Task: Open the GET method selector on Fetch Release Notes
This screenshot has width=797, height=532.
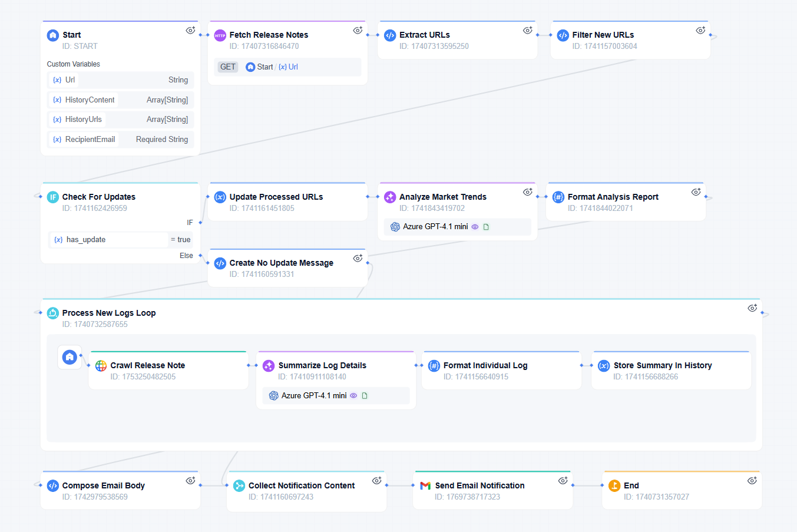Action: click(x=227, y=67)
